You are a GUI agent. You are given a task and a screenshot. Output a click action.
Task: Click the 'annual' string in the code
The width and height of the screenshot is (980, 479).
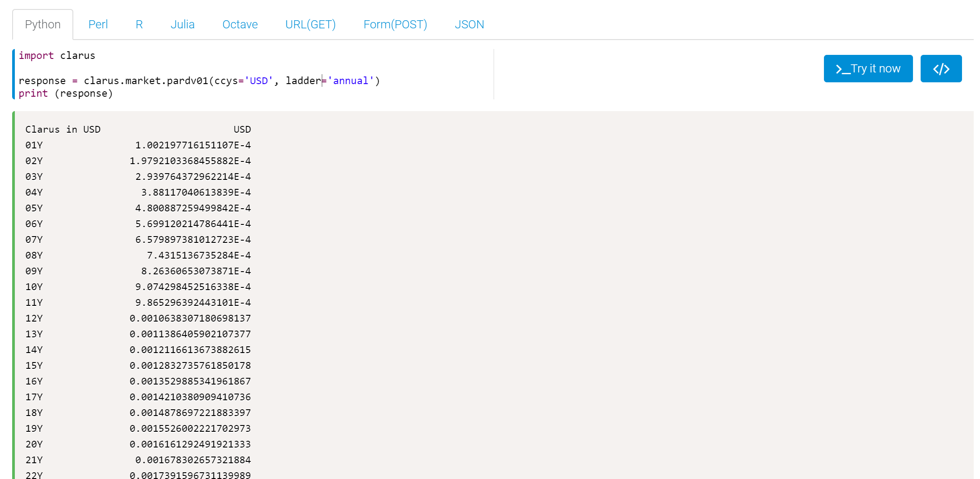pos(351,81)
